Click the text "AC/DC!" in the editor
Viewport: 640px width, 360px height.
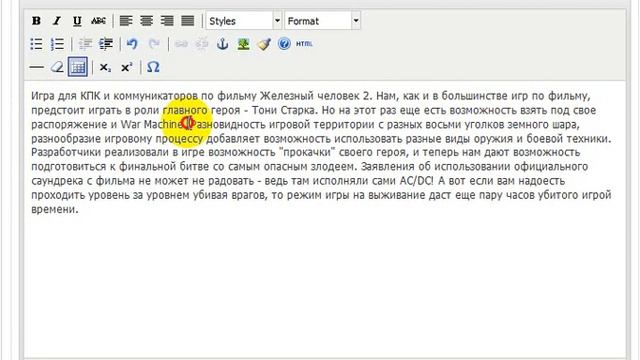(x=416, y=181)
